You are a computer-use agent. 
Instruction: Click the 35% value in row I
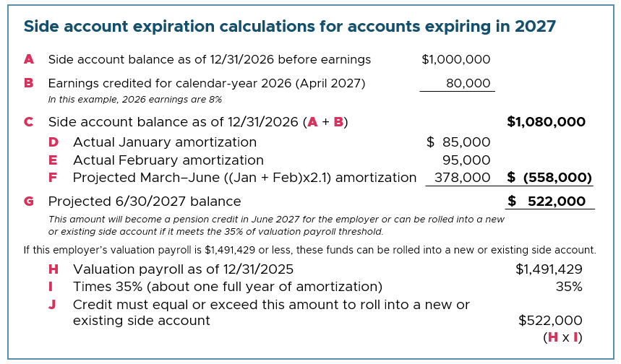[x=569, y=287]
